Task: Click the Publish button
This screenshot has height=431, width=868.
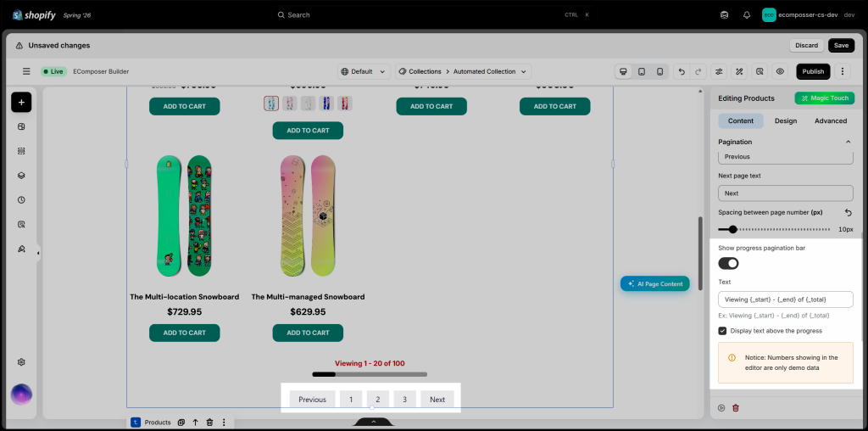Action: [x=813, y=71]
